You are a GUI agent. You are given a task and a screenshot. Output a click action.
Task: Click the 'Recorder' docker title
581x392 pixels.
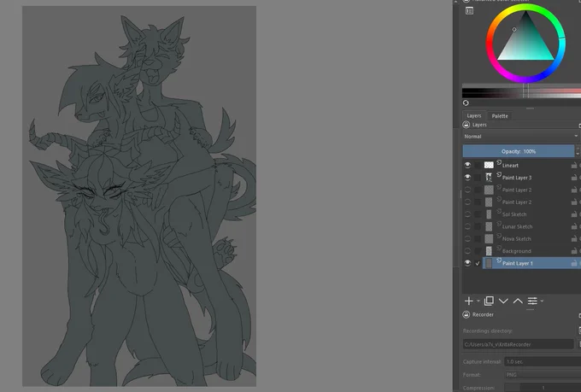pyautogui.click(x=483, y=314)
